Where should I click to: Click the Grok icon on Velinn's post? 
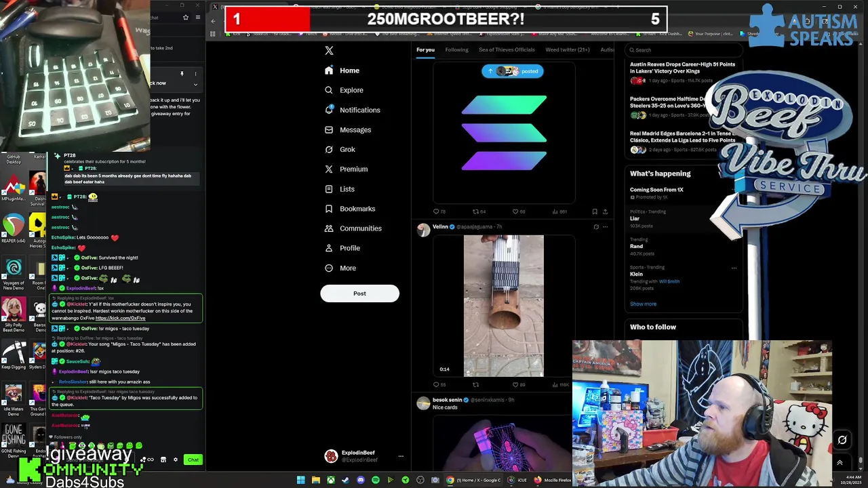596,227
